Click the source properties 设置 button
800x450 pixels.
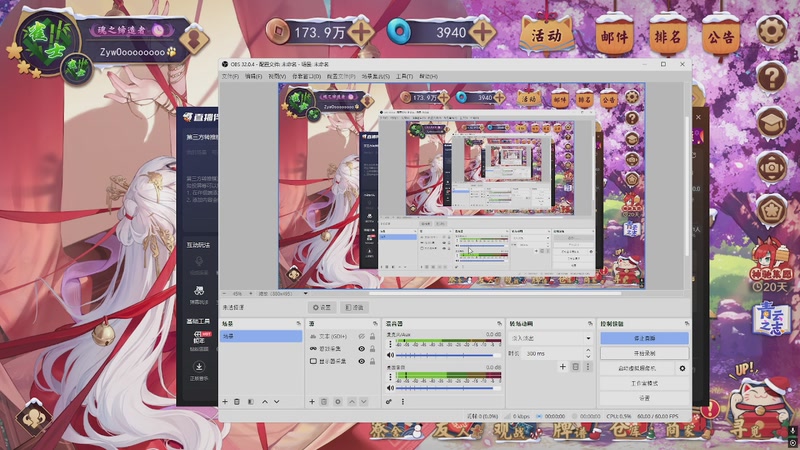click(322, 307)
